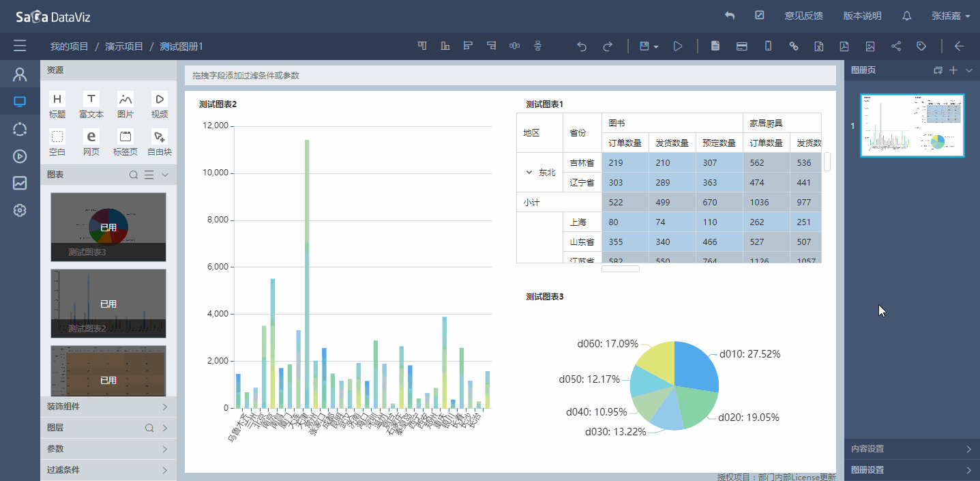Click the tag icon in toolbar
This screenshot has height=481, width=980.
coord(921,46)
